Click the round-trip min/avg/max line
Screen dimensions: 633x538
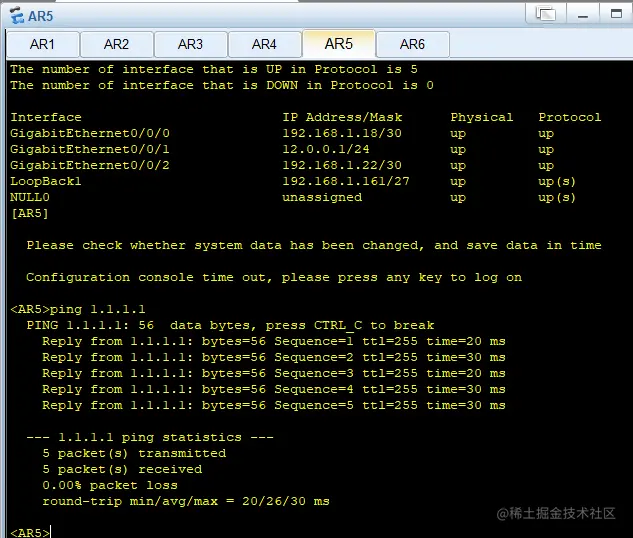tap(186, 501)
